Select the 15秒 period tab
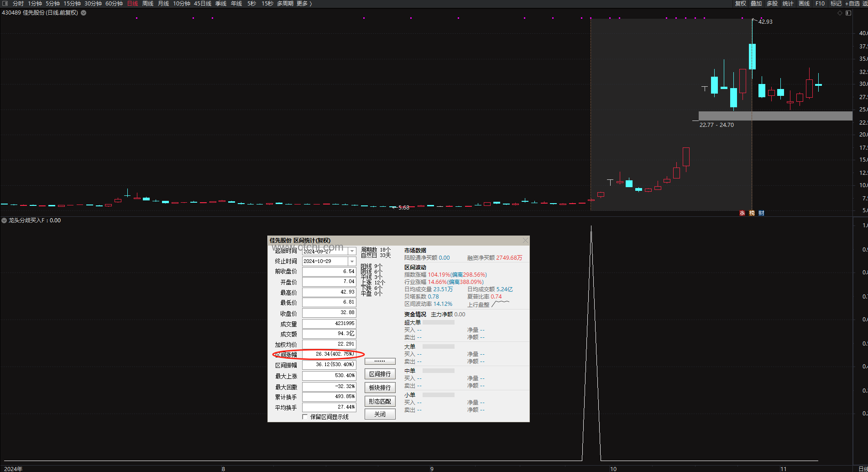Image resolution: width=868 pixels, height=472 pixels. point(267,3)
